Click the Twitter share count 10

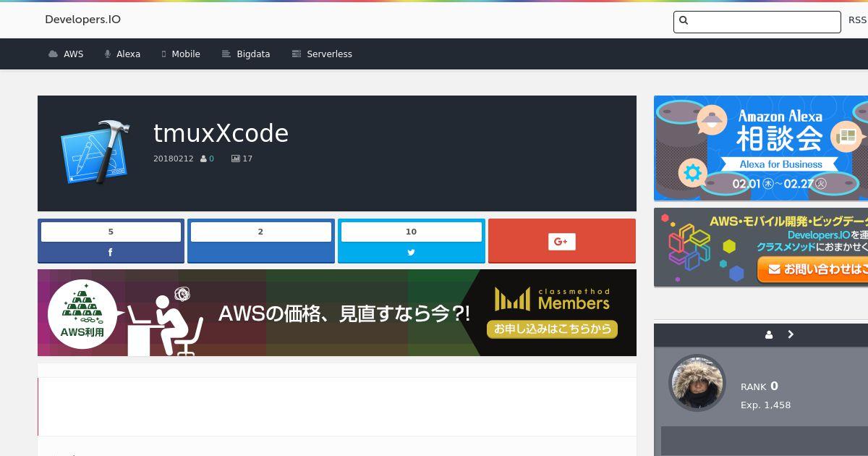[x=411, y=232]
